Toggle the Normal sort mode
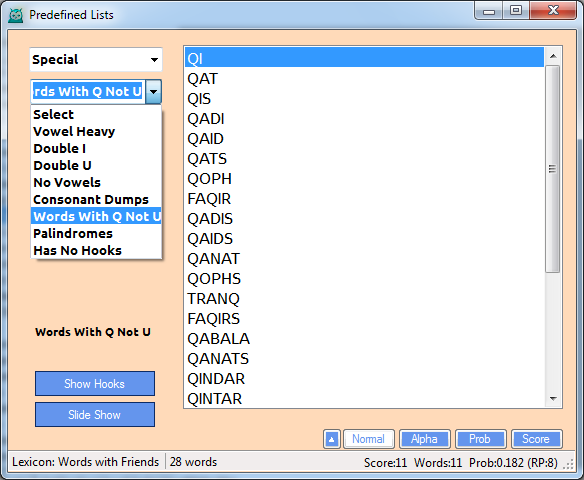The width and height of the screenshot is (584, 480). point(368,439)
